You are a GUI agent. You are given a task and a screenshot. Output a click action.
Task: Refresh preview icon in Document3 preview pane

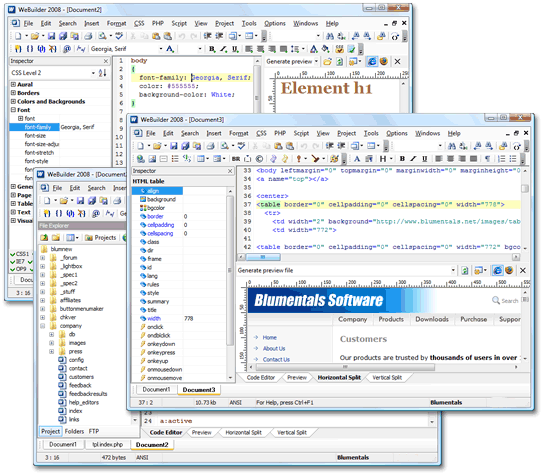(465, 270)
